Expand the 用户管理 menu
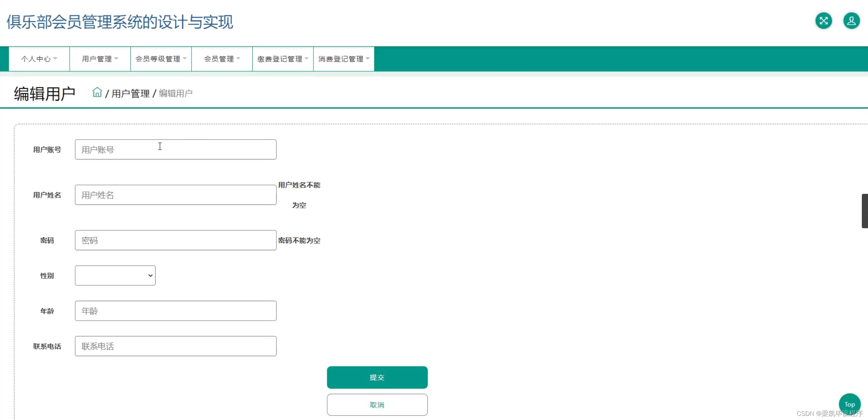Image resolution: width=868 pixels, height=420 pixels. coord(100,59)
